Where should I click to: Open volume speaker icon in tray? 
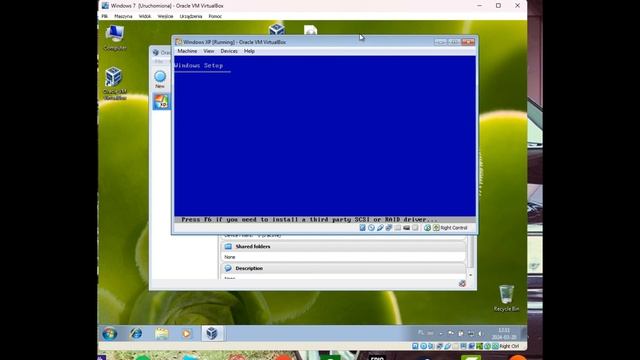480,333
